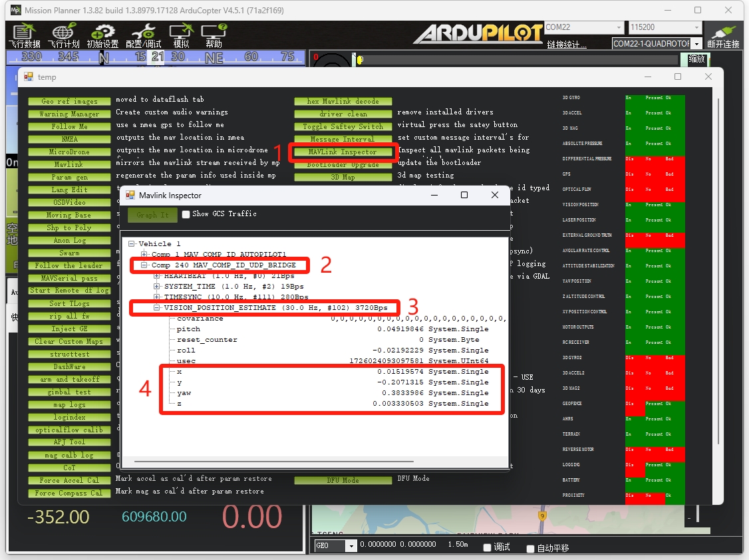Click the 断开连接 disconnect plug icon
Screen dimensions: 749x560
coord(723,37)
